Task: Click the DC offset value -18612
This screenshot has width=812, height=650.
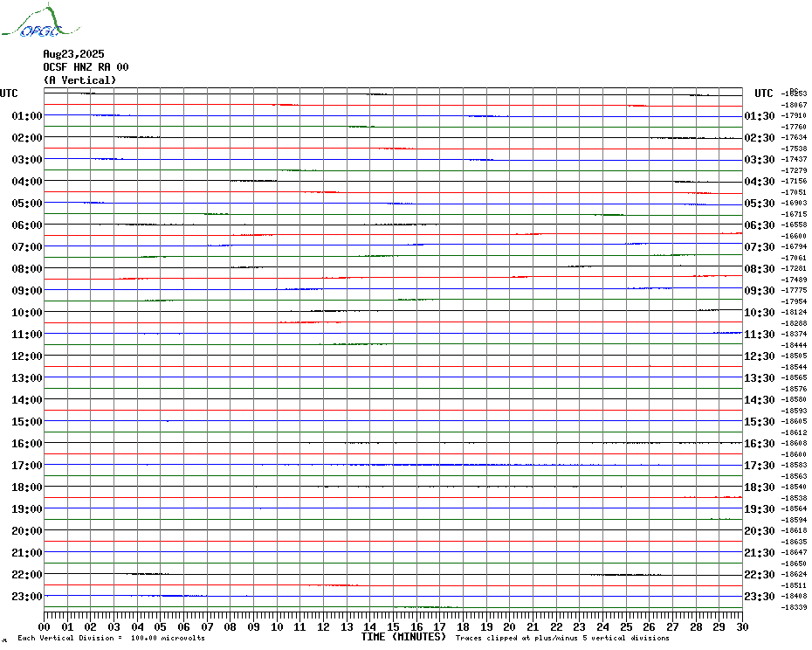Action: pyautogui.click(x=794, y=432)
